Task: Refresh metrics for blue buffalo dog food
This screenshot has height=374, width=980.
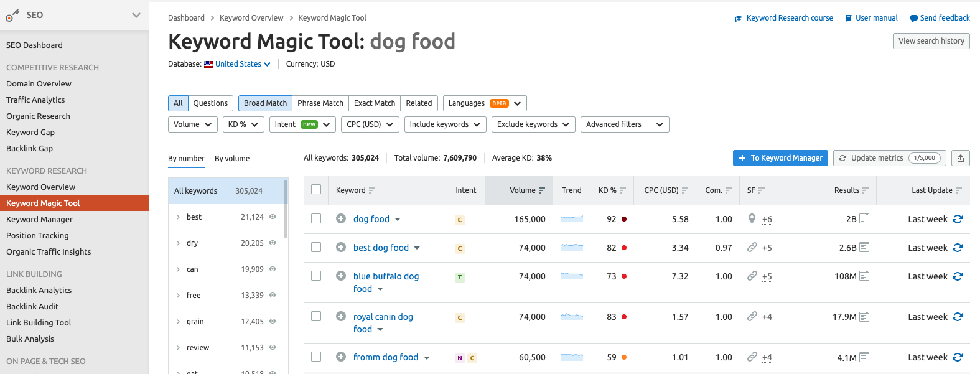Action: point(958,276)
